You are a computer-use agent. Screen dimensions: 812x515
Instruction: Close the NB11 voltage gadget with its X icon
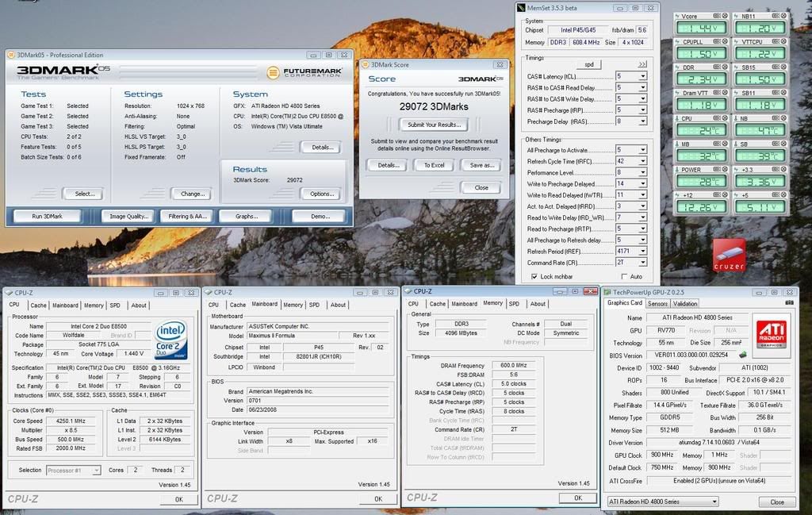[783, 16]
